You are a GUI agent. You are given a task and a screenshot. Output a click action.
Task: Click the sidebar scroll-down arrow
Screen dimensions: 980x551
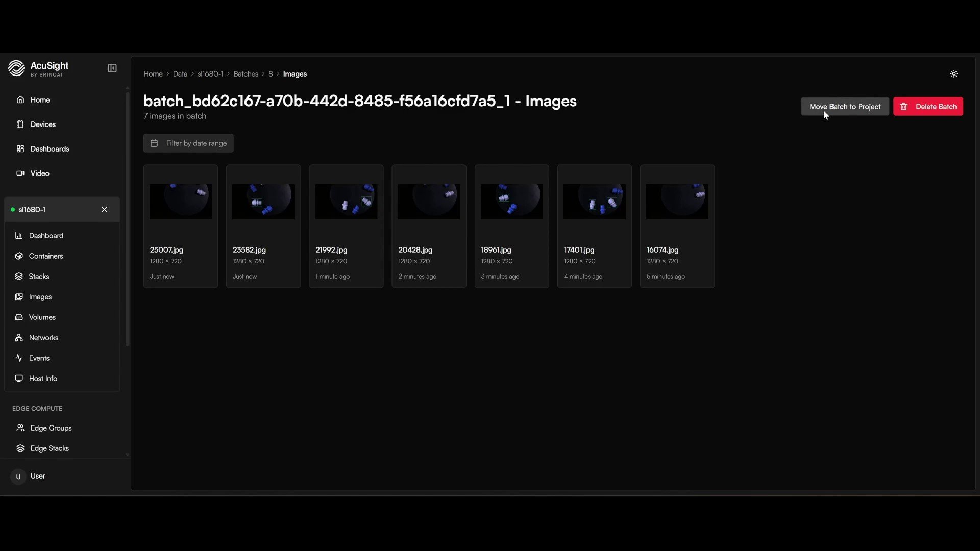pos(127,455)
